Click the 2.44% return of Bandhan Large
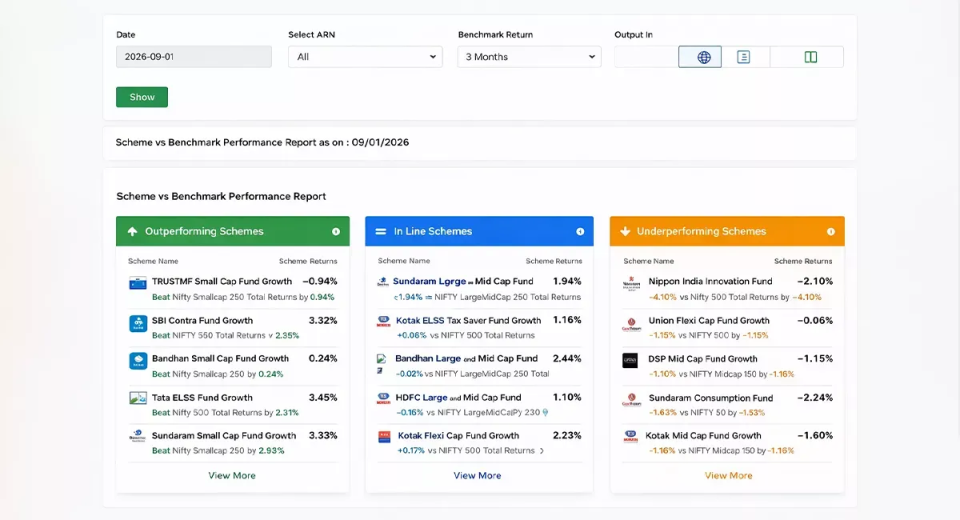 [567, 358]
